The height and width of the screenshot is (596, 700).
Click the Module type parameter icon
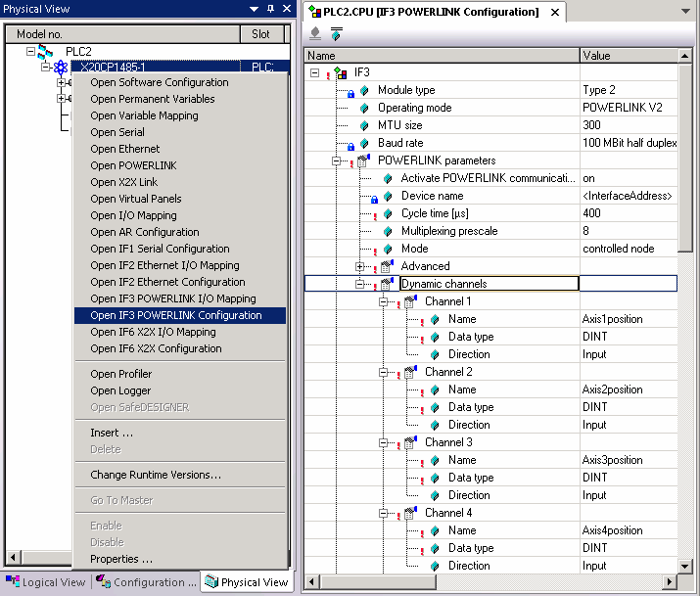coord(364,91)
